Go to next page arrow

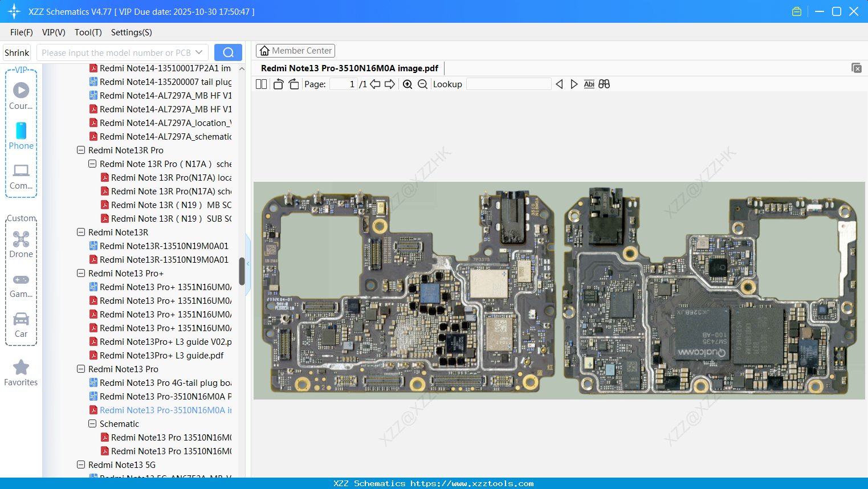point(390,84)
